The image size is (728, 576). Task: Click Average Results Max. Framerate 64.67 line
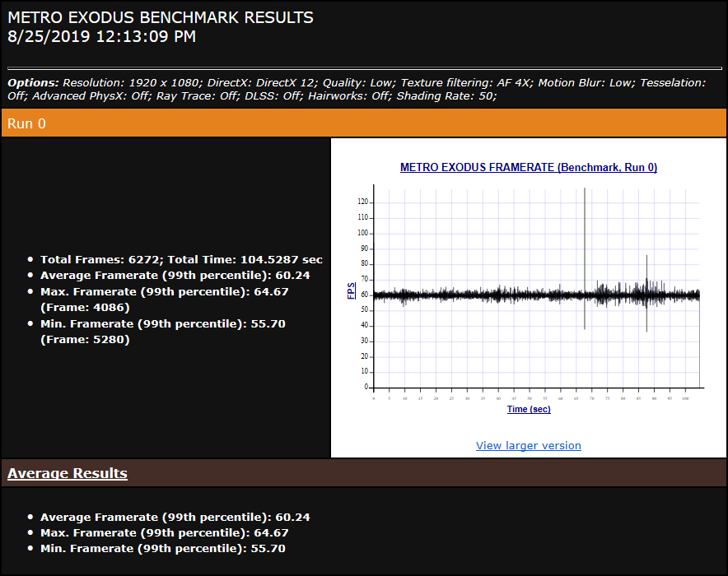point(165,533)
